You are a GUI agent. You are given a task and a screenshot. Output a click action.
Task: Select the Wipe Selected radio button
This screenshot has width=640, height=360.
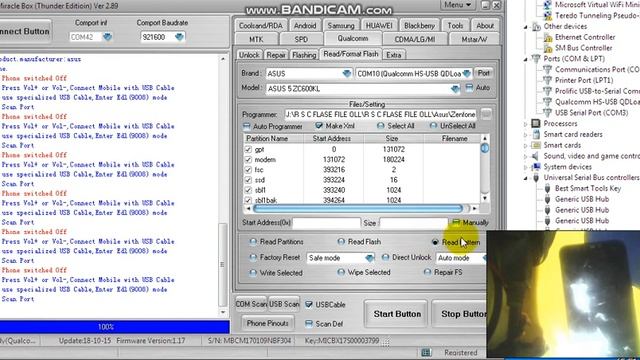pos(341,272)
